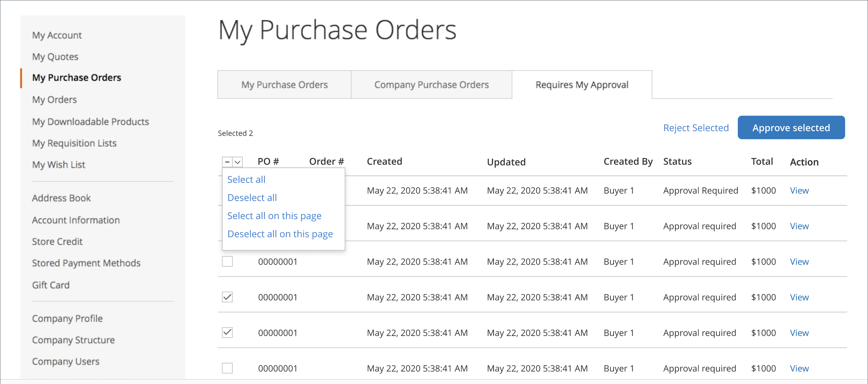The height and width of the screenshot is (384, 868).
Task: Click 'Select all on this page' option
Action: click(274, 215)
